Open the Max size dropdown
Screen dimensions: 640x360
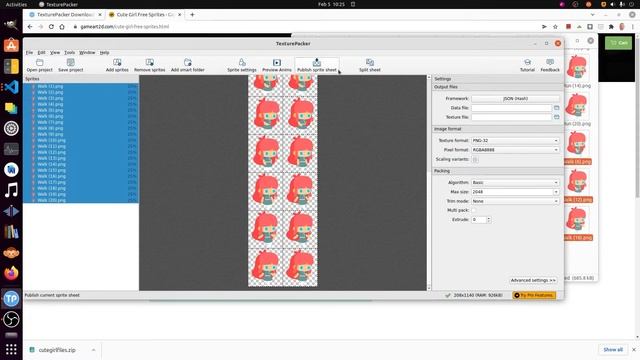556,192
